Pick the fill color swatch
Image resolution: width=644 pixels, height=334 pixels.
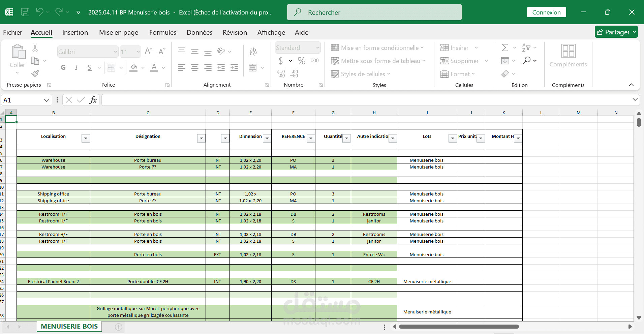[133, 67]
